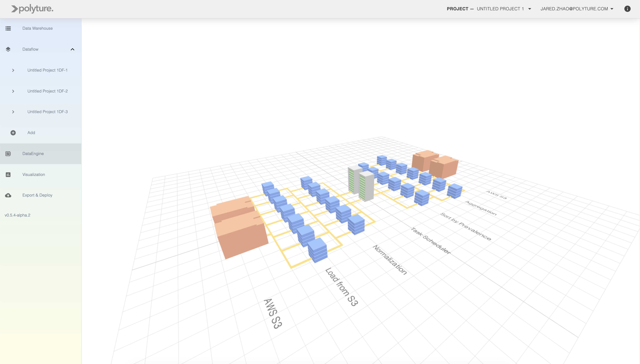Open Export & Deploy section
Screen dimensions: 640x364
tap(40, 195)
